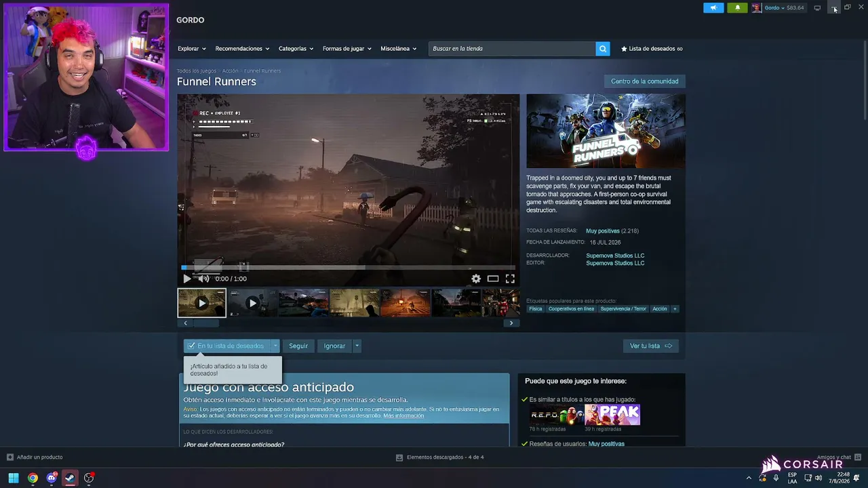Toggle theater mode on video player
Image resolution: width=868 pixels, height=488 pixels.
pyautogui.click(x=493, y=279)
